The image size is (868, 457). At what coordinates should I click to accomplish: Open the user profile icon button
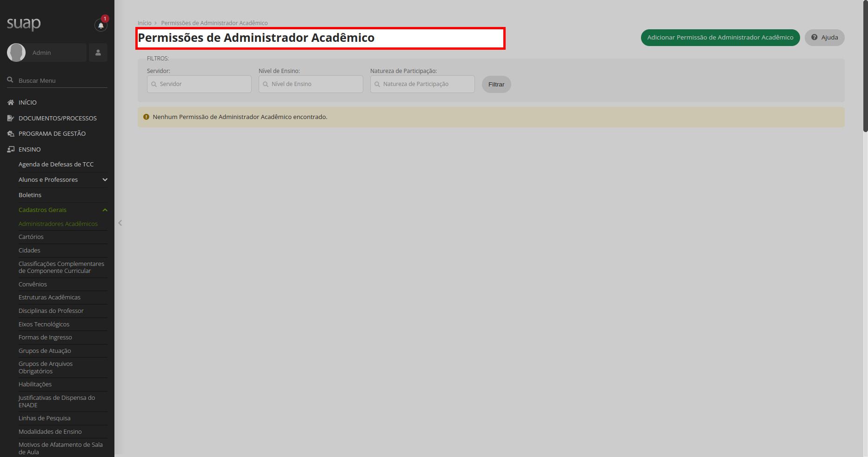pyautogui.click(x=98, y=53)
